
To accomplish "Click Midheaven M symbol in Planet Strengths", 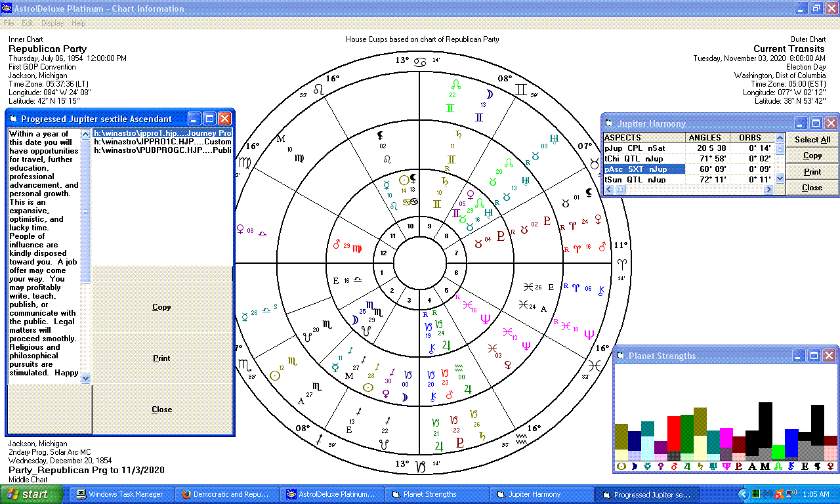I will (x=765, y=467).
